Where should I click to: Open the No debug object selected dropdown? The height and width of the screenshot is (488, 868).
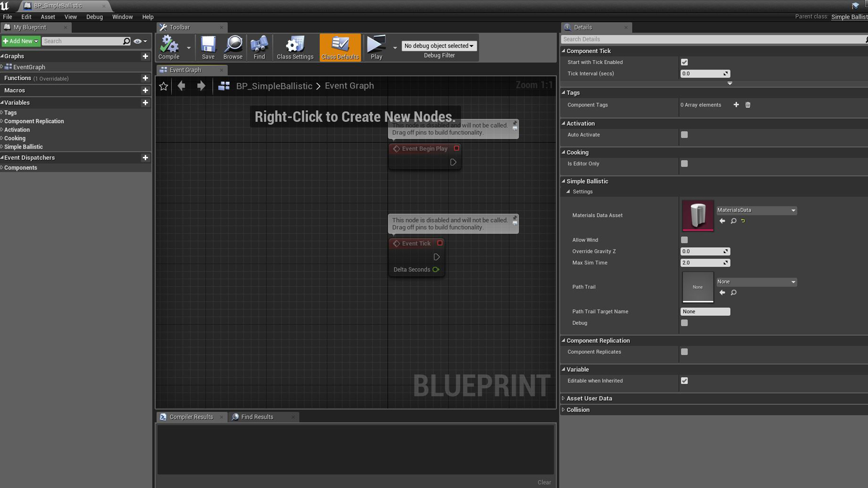(439, 46)
